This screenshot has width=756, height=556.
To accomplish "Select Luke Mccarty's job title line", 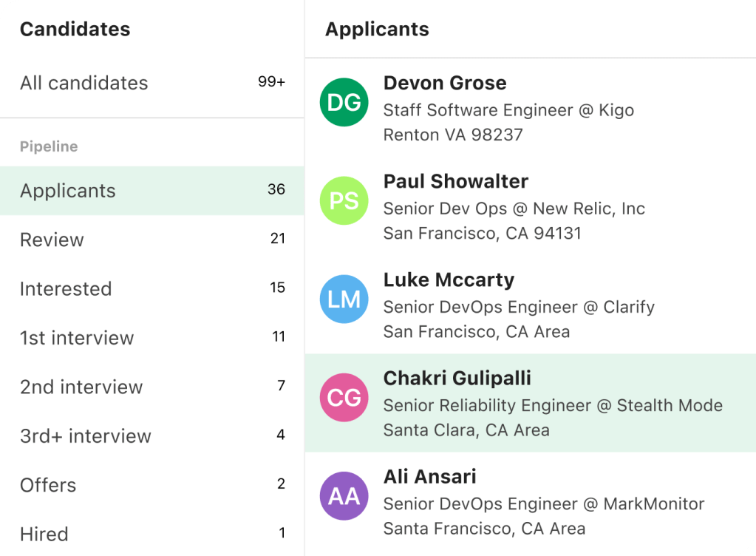I will (519, 307).
